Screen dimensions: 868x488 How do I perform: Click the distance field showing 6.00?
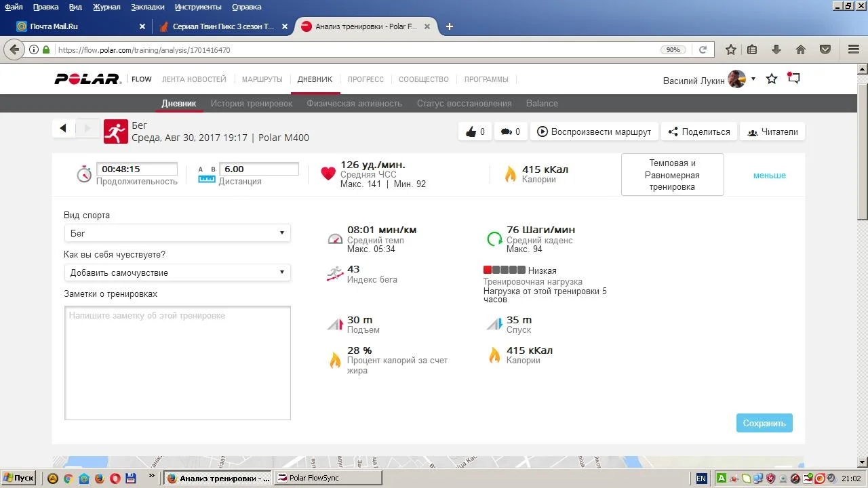(x=258, y=169)
